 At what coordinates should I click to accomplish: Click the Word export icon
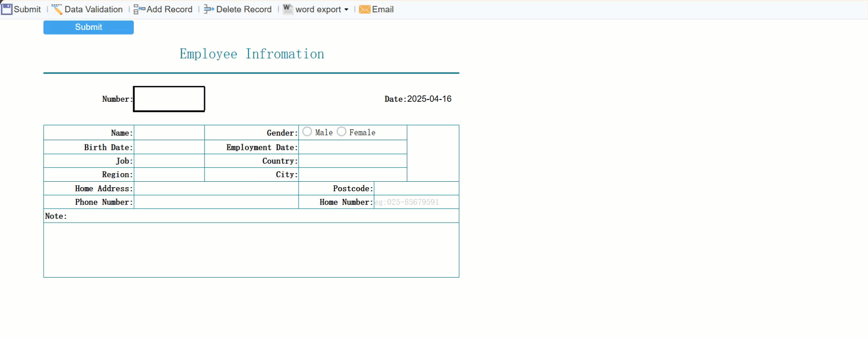click(x=288, y=9)
